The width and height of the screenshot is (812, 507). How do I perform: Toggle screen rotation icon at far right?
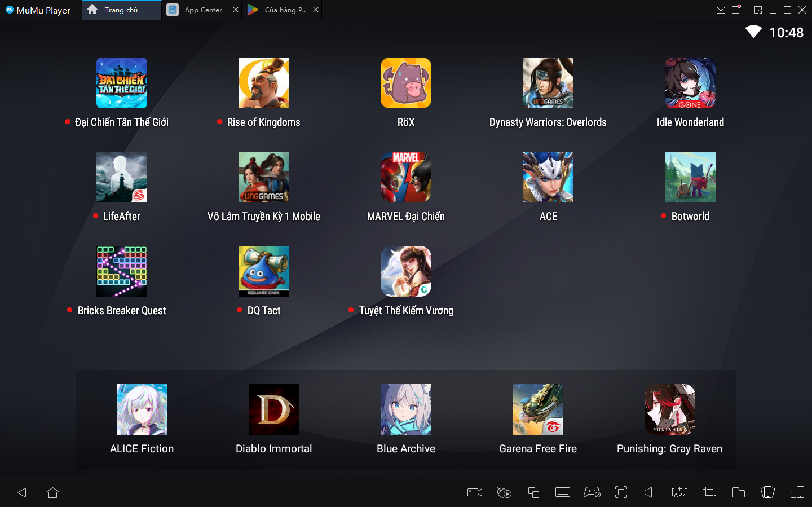click(x=797, y=492)
